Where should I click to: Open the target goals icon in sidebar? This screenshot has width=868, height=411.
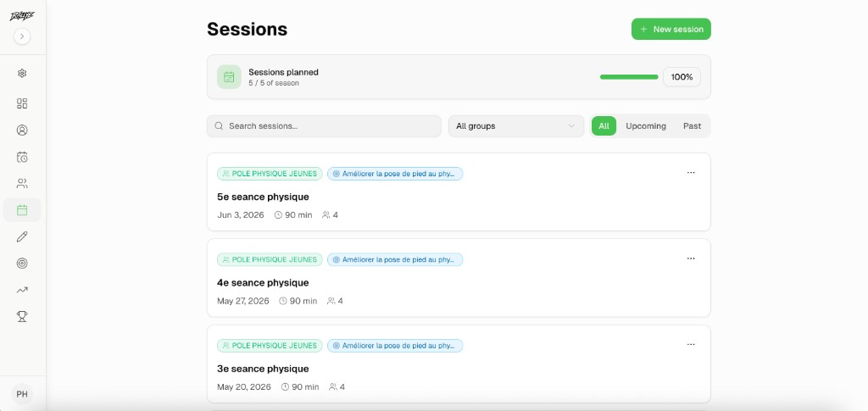pos(22,264)
